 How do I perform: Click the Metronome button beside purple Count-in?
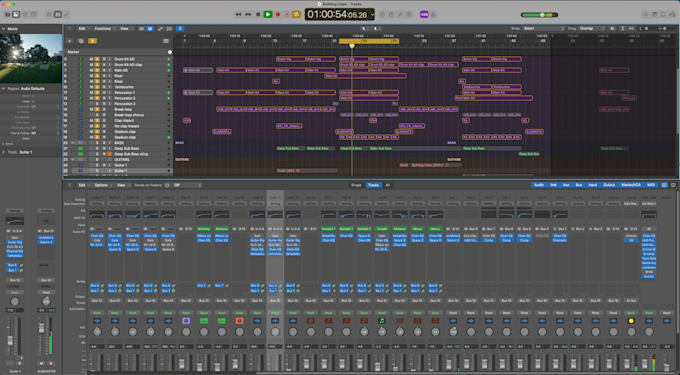pyautogui.click(x=433, y=14)
